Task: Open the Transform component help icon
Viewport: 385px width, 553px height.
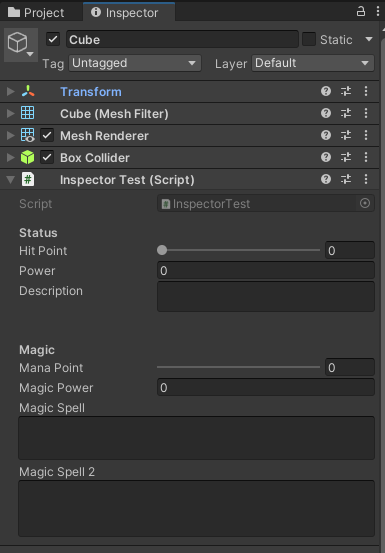Action: click(x=326, y=91)
